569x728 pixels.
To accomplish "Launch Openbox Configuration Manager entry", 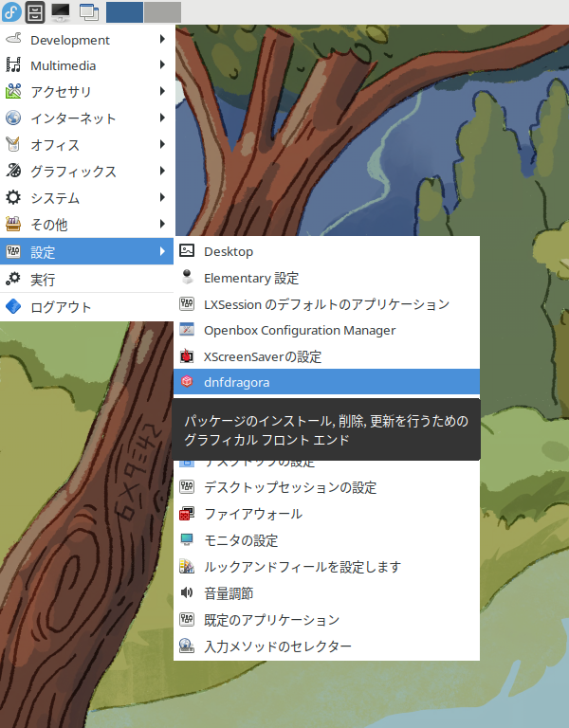I will click(x=326, y=330).
